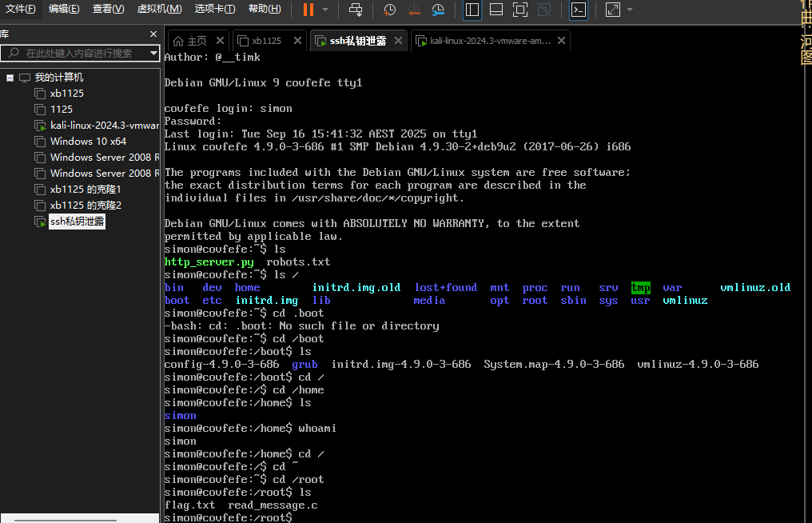
Task: Open the snapshot manager icon
Action: [x=438, y=10]
